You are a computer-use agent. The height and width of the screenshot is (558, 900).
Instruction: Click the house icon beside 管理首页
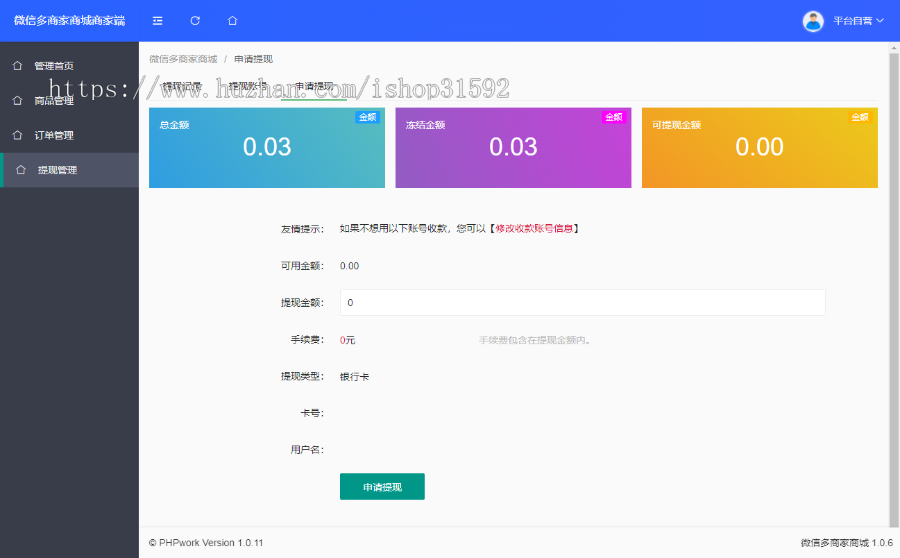click(16, 66)
